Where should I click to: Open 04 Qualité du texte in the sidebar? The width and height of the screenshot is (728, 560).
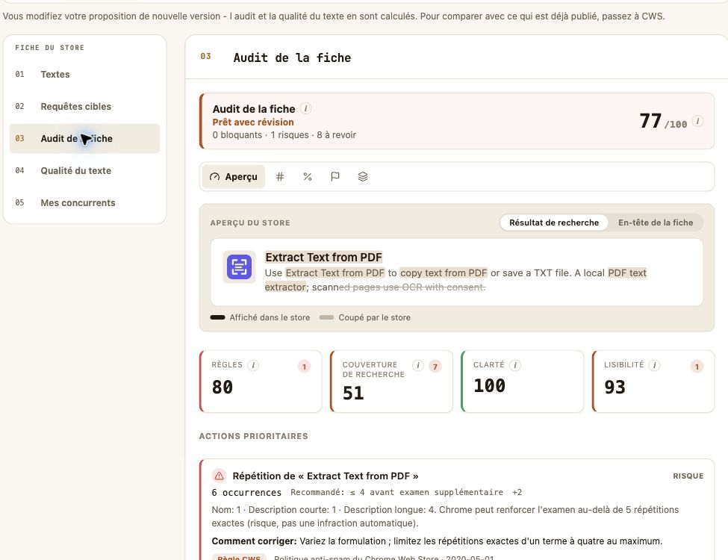point(84,170)
